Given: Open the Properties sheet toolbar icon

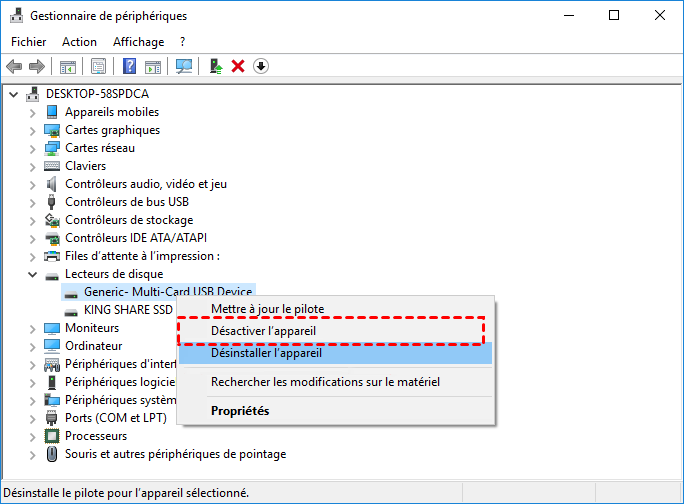Looking at the screenshot, I should tap(99, 66).
